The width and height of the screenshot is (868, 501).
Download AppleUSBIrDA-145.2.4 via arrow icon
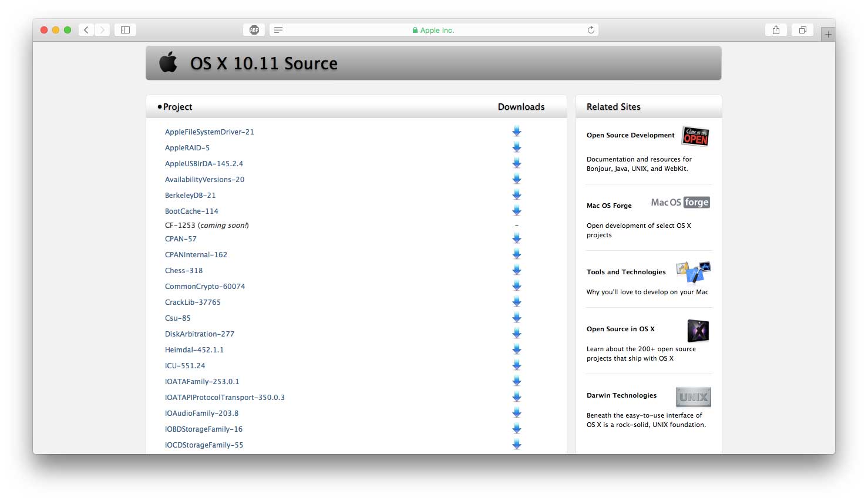pyautogui.click(x=517, y=163)
